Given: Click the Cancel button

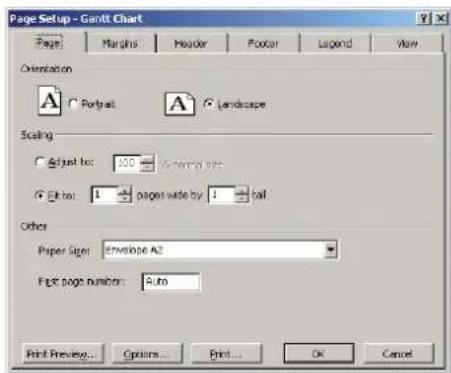Looking at the screenshot, I should tap(398, 353).
